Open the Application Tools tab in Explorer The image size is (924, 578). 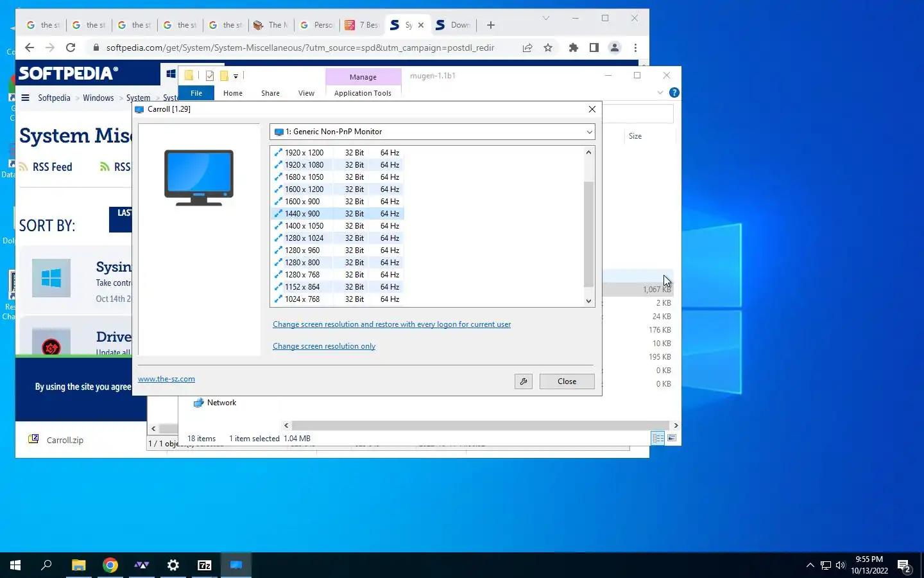coord(363,93)
